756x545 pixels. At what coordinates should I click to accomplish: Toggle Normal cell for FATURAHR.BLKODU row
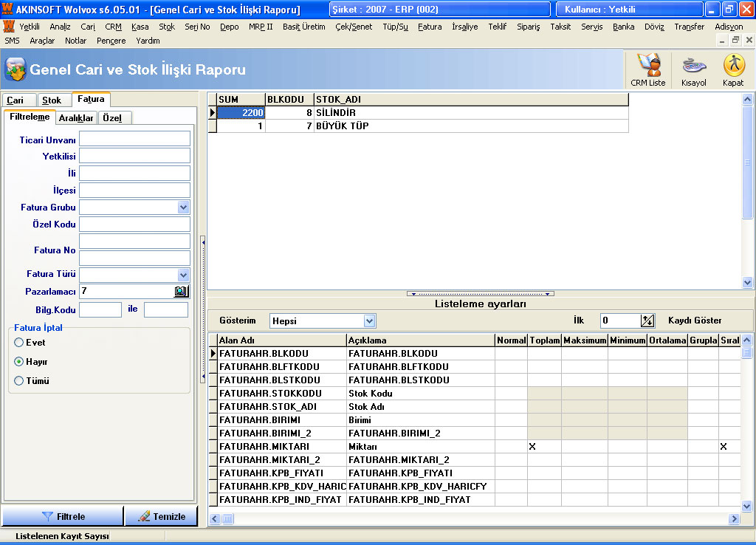(x=511, y=354)
